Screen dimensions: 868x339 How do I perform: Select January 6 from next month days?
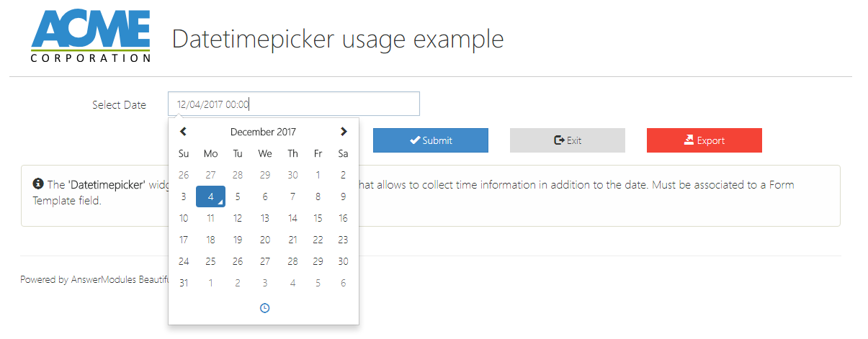click(x=343, y=283)
